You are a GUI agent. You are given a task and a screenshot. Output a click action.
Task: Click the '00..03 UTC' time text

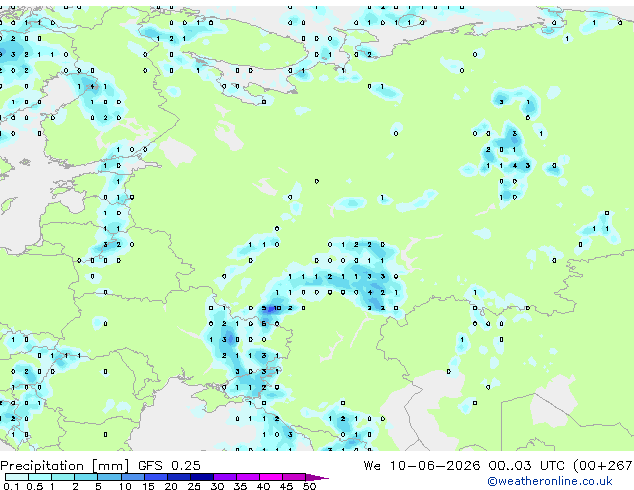point(526,465)
